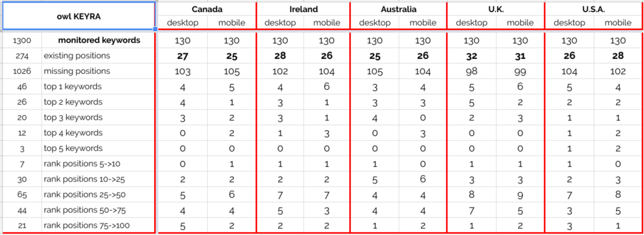Select the U.K. header cell

pos(495,9)
